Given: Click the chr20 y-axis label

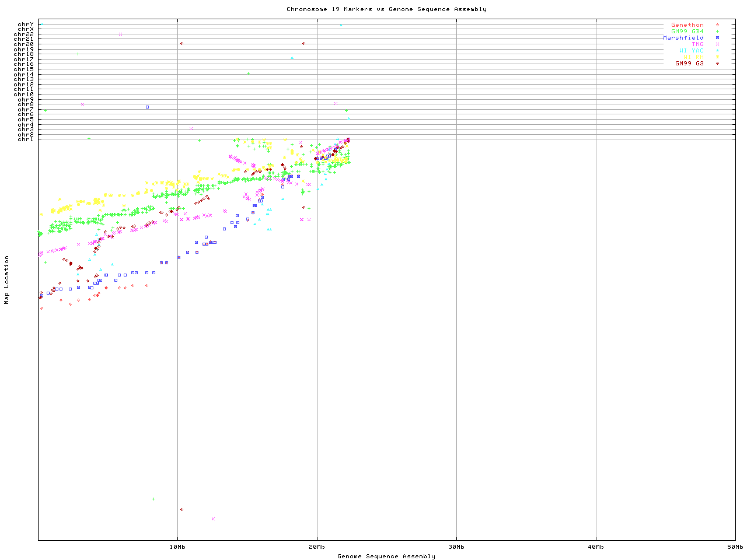Looking at the screenshot, I should click(24, 44).
